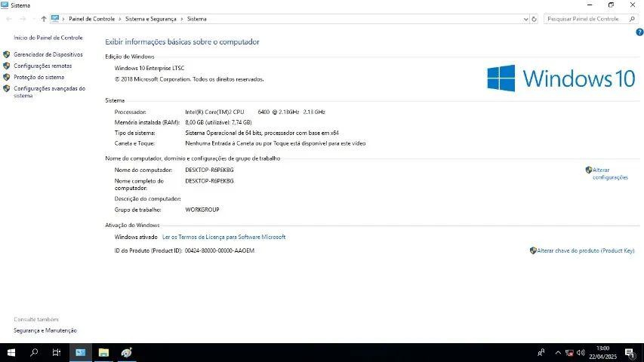Open Proteção do sistema link
Image resolution: width=644 pixels, height=362 pixels.
pyautogui.click(x=39, y=77)
